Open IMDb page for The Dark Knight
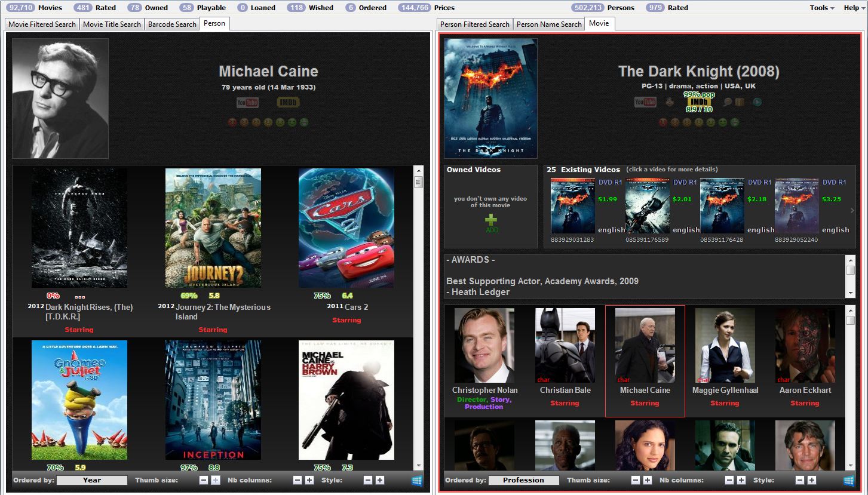The height and width of the screenshot is (495, 868). click(699, 102)
